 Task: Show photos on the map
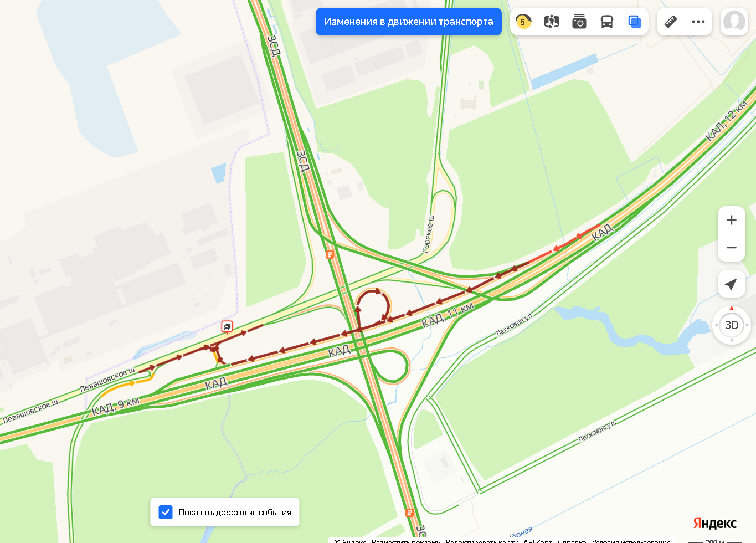coord(579,22)
